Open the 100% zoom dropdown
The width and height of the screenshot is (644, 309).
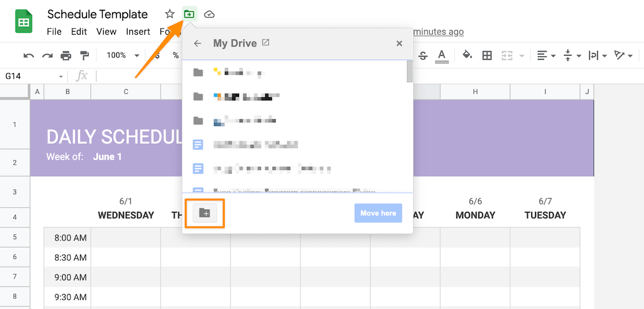(x=123, y=55)
